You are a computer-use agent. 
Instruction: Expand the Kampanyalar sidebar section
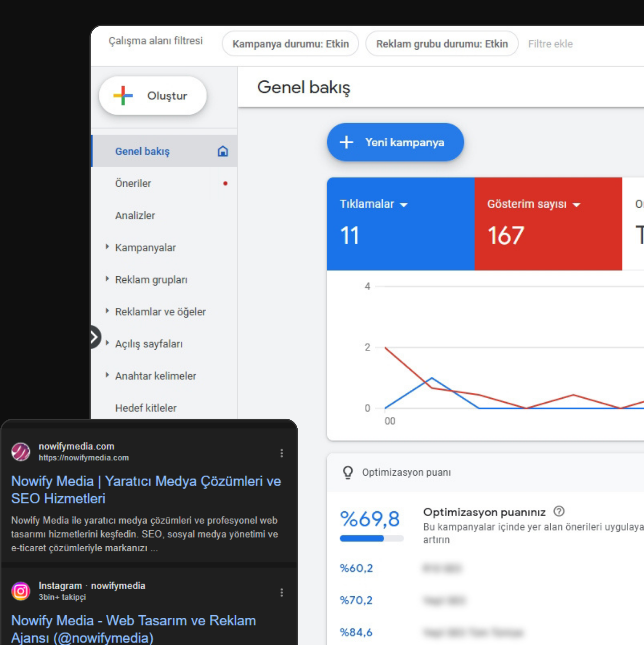coord(107,247)
